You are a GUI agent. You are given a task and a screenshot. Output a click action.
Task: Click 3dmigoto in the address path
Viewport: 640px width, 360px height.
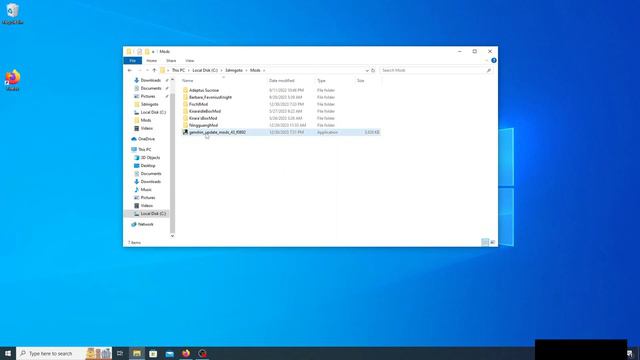[x=234, y=70]
